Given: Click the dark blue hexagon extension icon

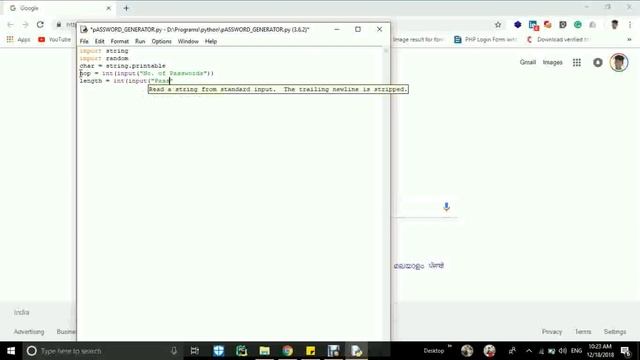Looking at the screenshot, I should pyautogui.click(x=518, y=25).
